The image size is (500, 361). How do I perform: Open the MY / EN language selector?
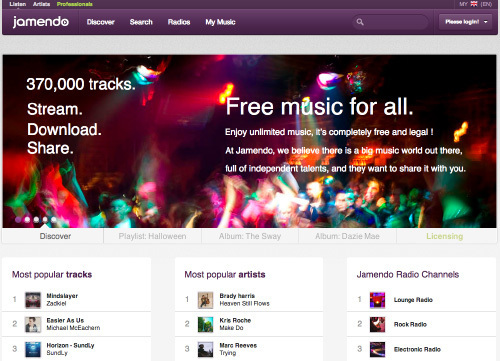click(x=475, y=4)
